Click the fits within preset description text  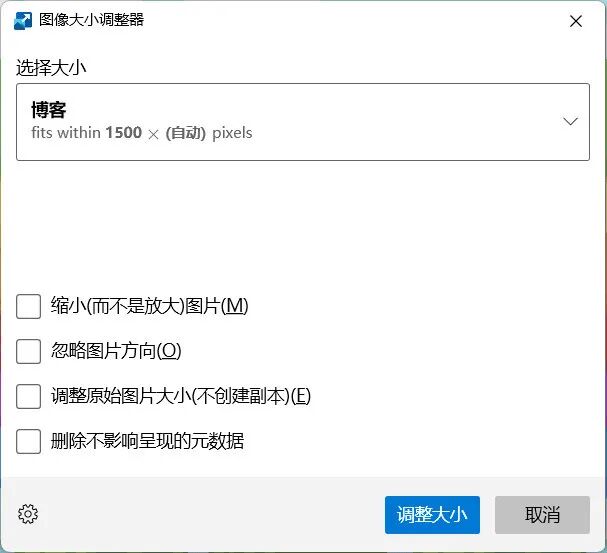click(142, 133)
